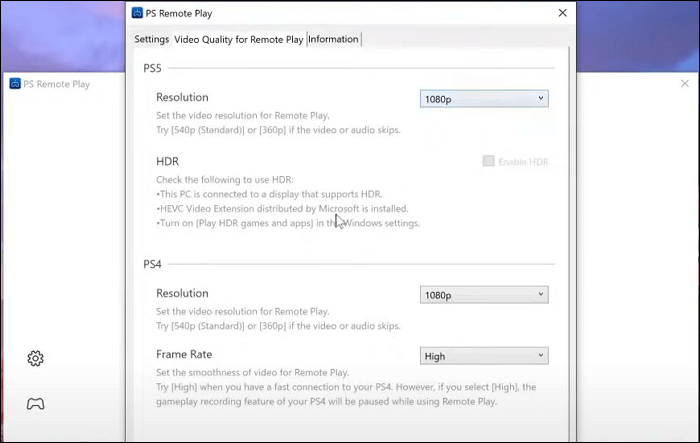Click the background window's PS Remote Play title
This screenshot has width=700, height=443.
57,84
